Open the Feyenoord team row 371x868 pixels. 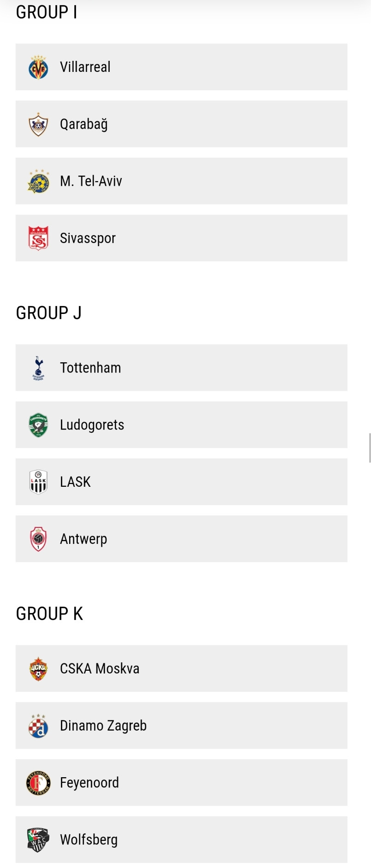(x=182, y=783)
